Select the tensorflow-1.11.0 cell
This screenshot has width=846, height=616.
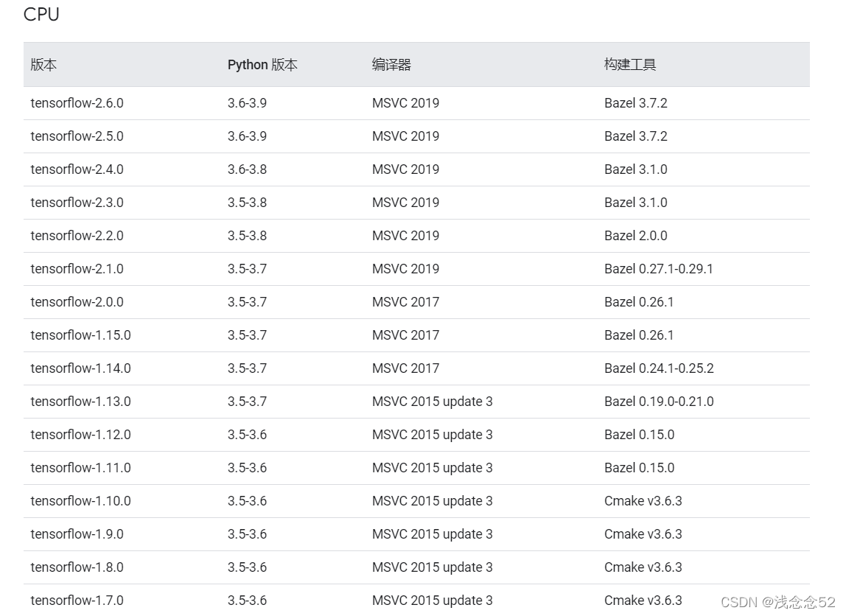pos(81,468)
